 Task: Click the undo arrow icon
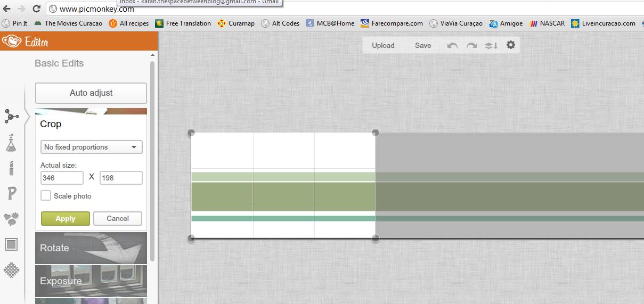[452, 46]
